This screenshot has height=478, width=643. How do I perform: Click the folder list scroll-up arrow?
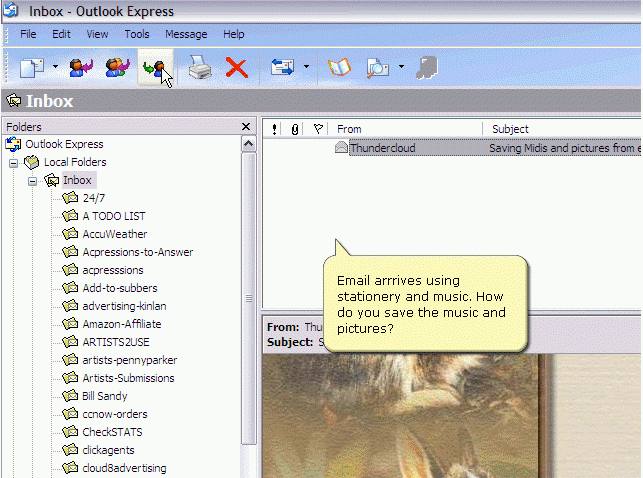tap(249, 144)
